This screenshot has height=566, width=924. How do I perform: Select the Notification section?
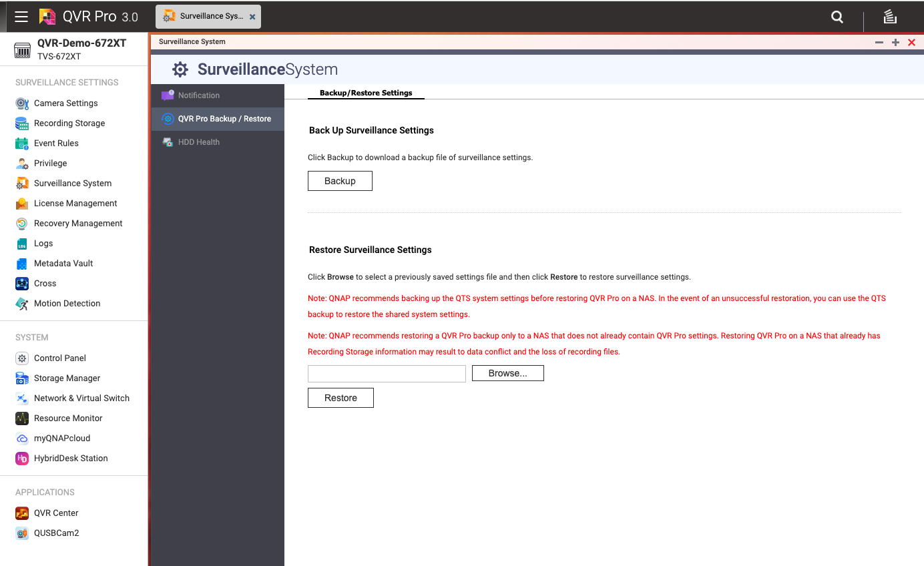(x=198, y=95)
